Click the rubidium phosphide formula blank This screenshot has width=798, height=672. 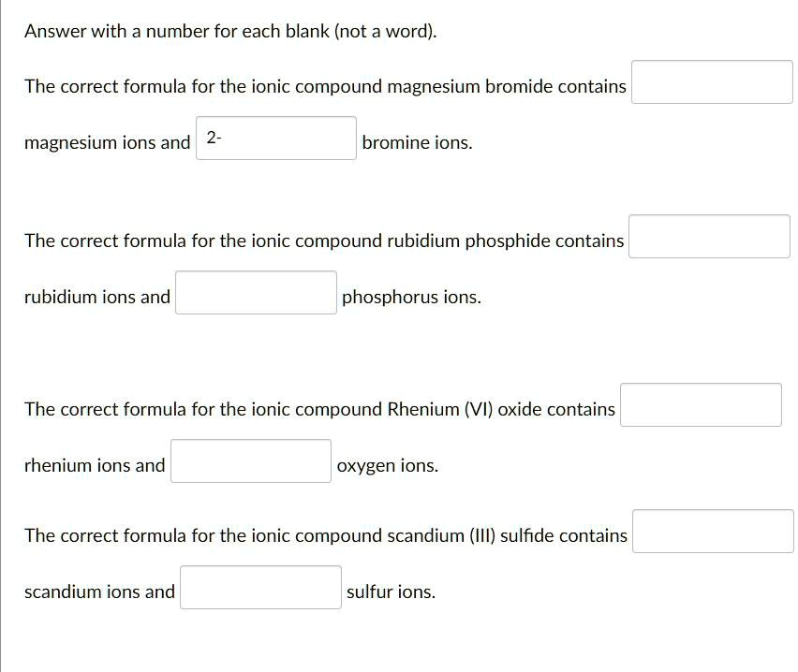(x=709, y=236)
